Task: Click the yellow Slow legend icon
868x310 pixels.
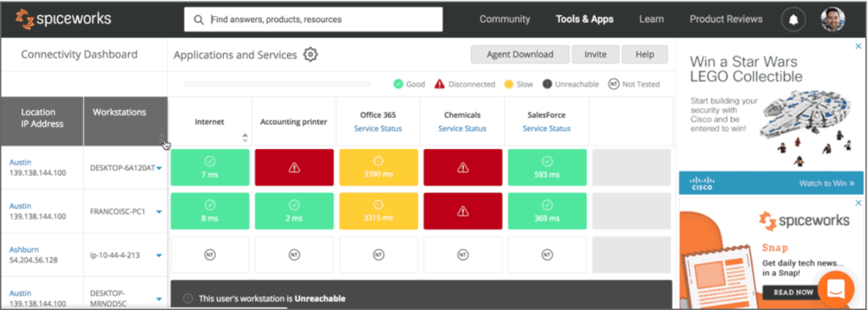Action: 509,84
